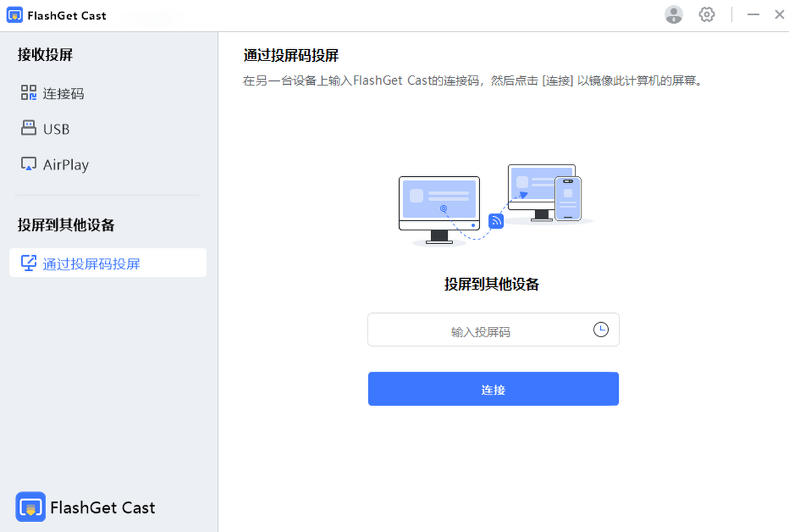The height and width of the screenshot is (532, 789).
Task: Click the FlashGet Cast text at sidebar bottom
Action: pos(103,508)
